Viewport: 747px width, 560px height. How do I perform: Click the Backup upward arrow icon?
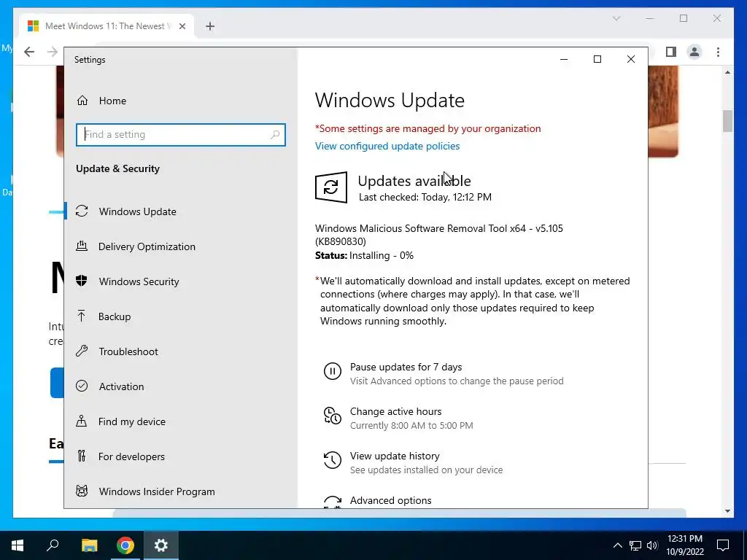click(x=82, y=316)
